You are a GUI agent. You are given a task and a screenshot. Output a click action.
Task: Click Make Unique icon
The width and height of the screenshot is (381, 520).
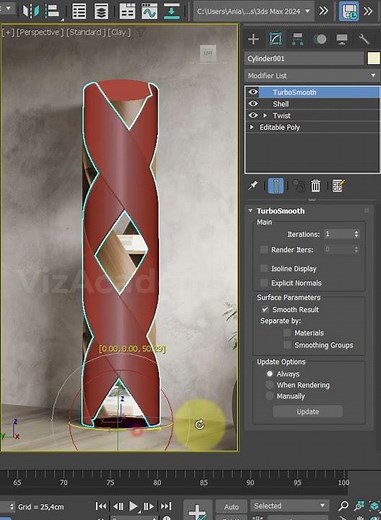[298, 186]
